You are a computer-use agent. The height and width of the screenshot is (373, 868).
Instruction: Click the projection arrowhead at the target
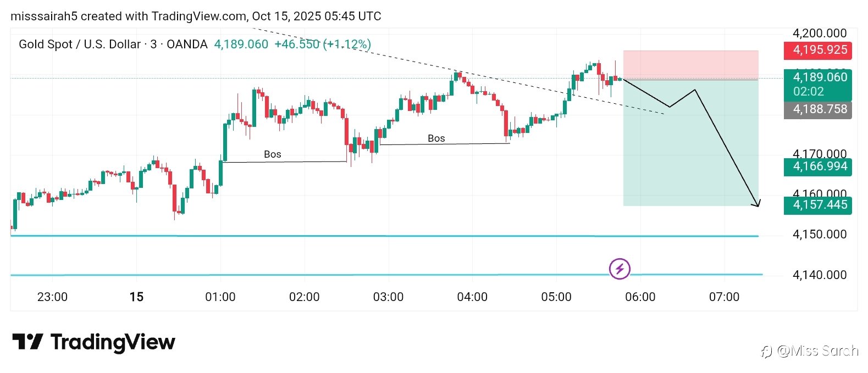pos(758,204)
